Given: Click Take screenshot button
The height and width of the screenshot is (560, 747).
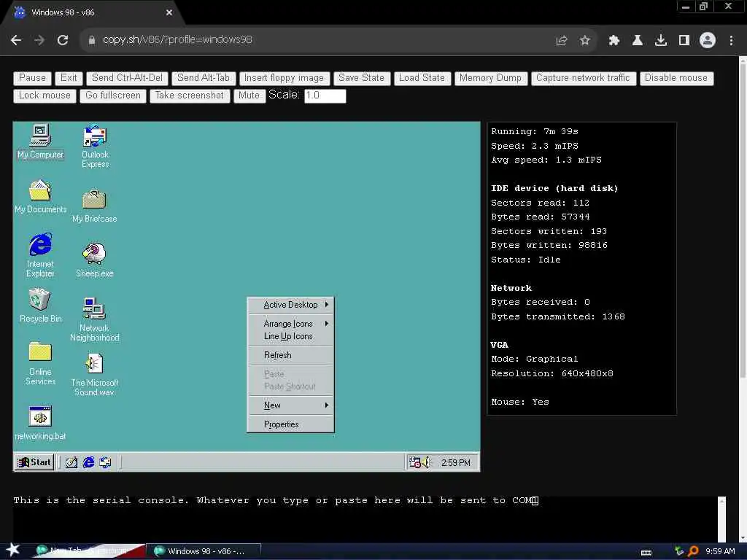Looking at the screenshot, I should [x=190, y=96].
